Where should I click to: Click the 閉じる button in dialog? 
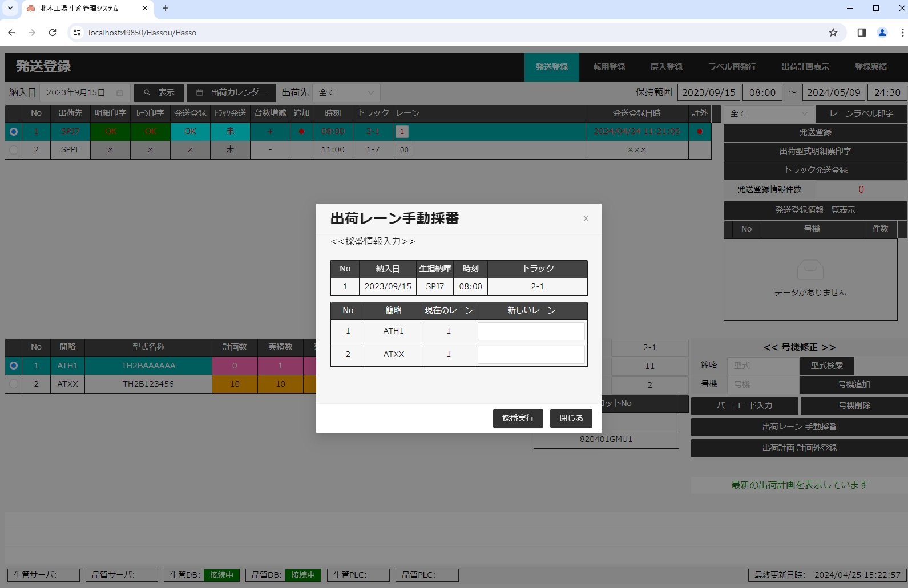point(571,419)
